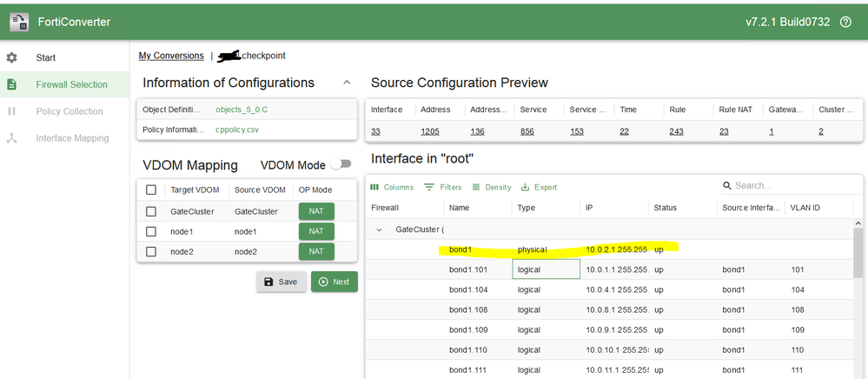Click the Export download icon
Viewport: 868px width, 379px height.
click(x=526, y=187)
